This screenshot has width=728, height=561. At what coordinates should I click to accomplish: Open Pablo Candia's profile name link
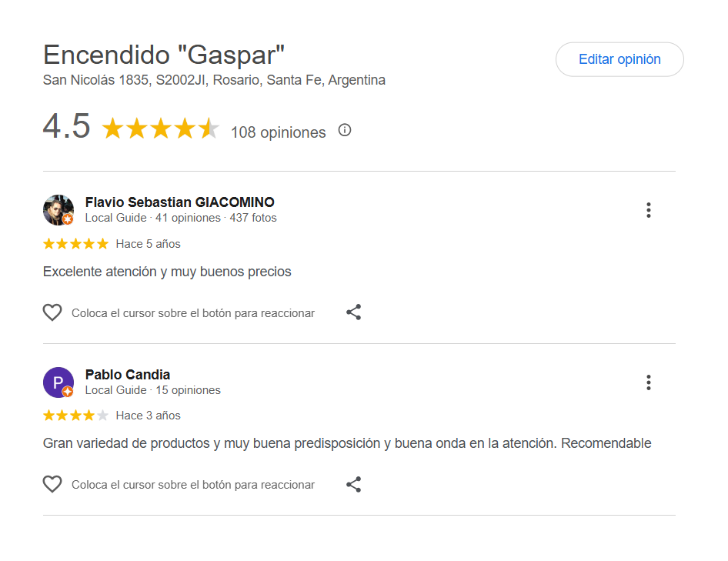[x=128, y=375]
